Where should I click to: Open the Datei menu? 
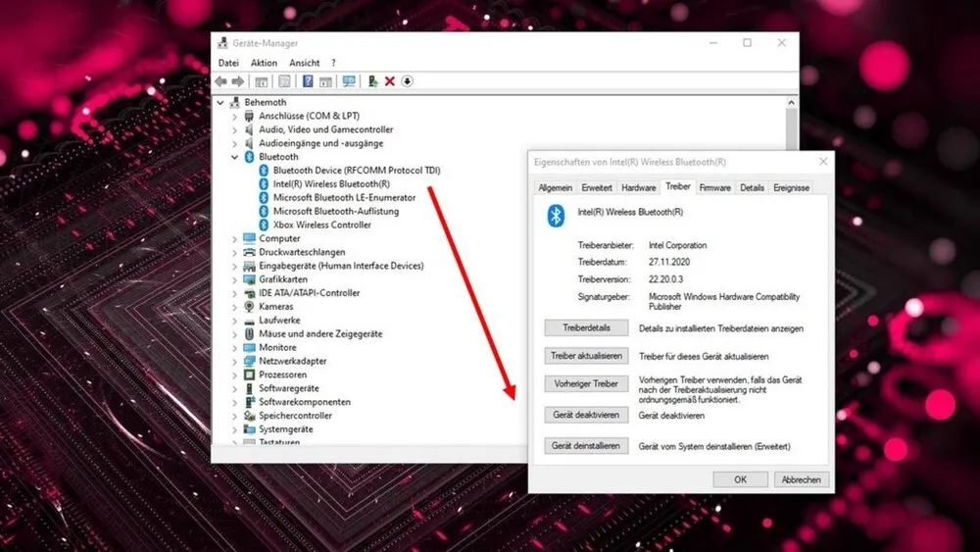click(228, 63)
